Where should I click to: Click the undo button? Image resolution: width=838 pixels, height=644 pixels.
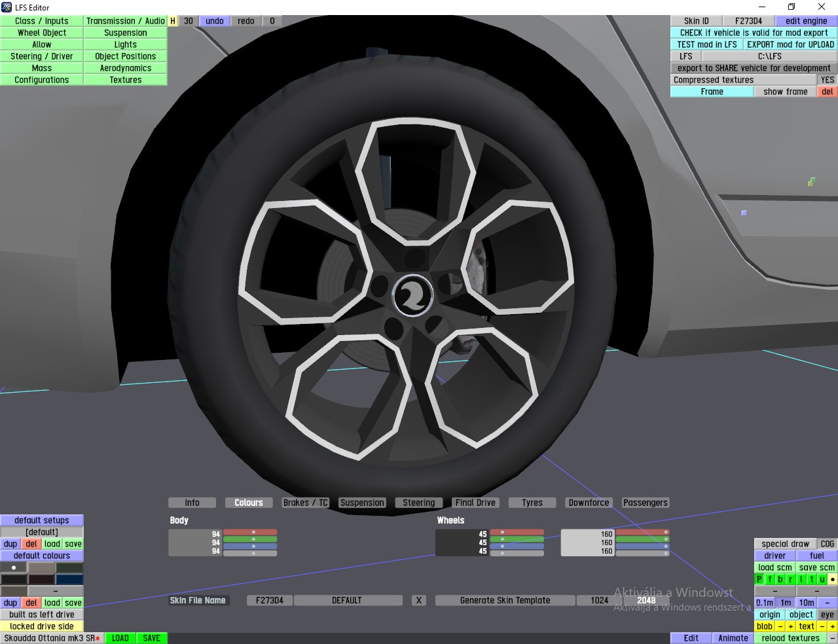pyautogui.click(x=215, y=21)
